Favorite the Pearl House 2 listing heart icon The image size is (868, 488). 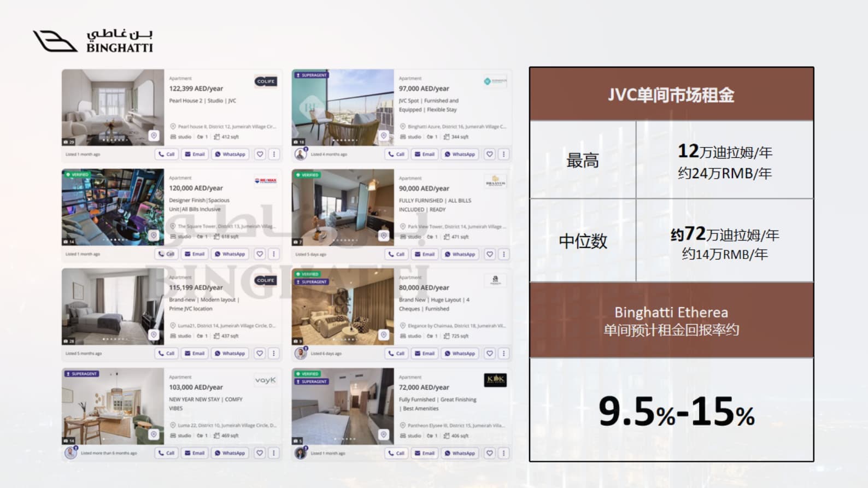point(260,154)
